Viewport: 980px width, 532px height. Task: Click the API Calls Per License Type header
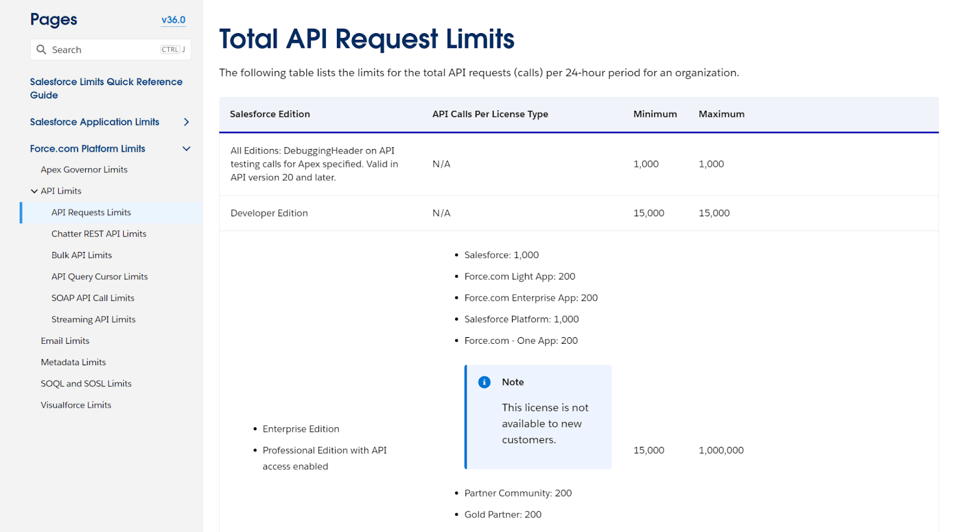490,114
